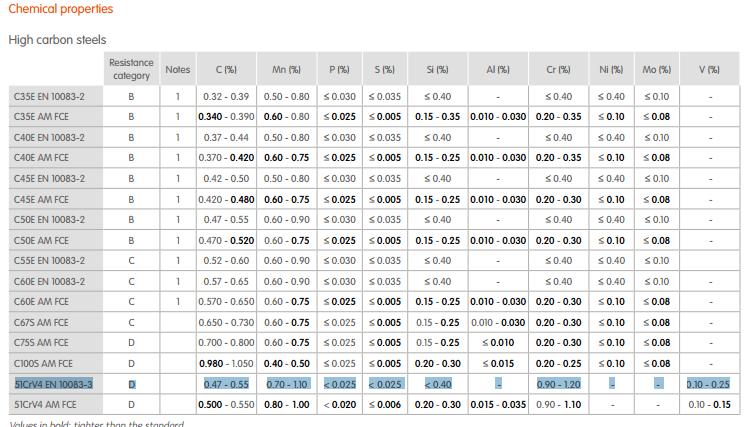Screen dimensions: 748x427
Task: Click the 'Chemical properties' heading
Action: coord(61,9)
